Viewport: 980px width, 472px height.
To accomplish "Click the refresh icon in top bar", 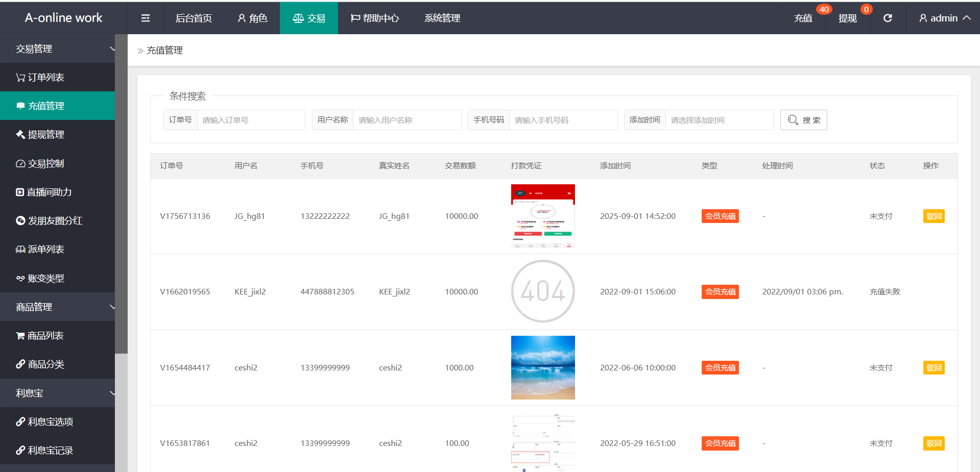I will pyautogui.click(x=888, y=18).
